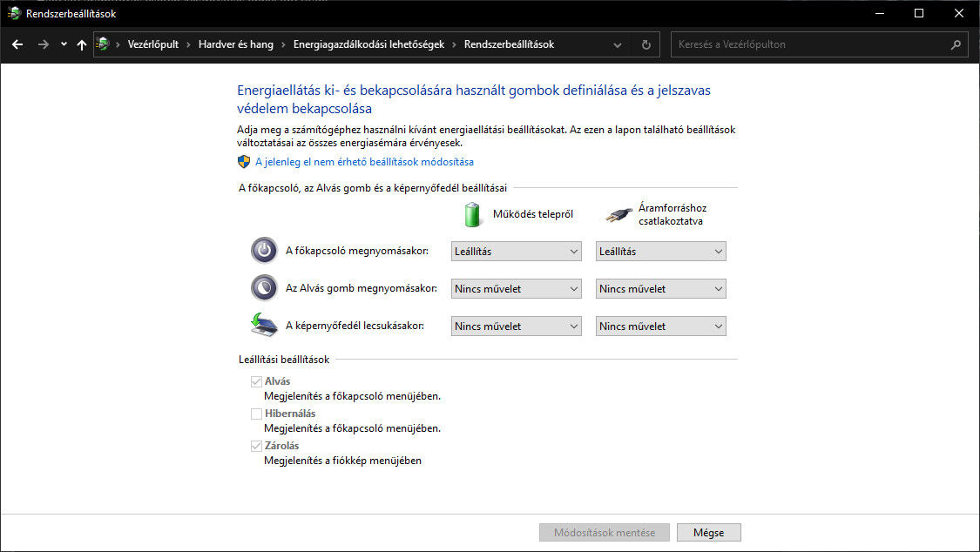This screenshot has width=980, height=552.
Task: Expand chevron after Energiagazdálkodási lehetőségek breadcrumb
Action: point(455,44)
